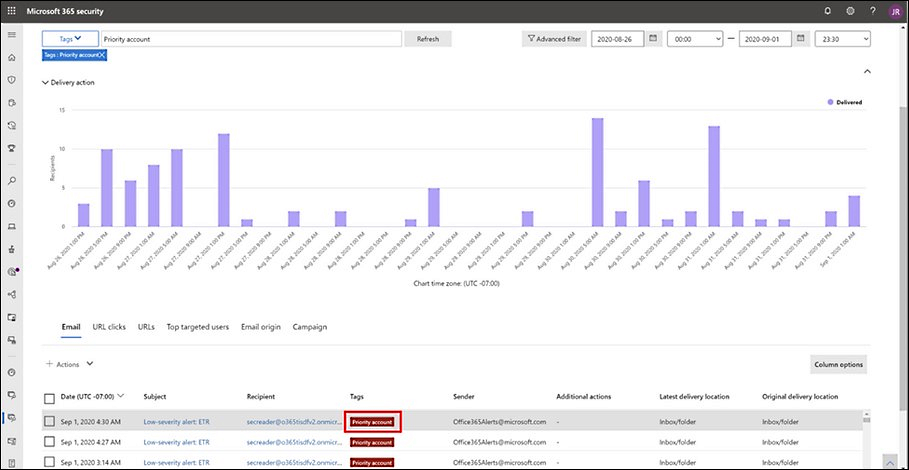Open the shield icon in sidebar
Viewport: 909px width, 470px height.
pos(12,80)
